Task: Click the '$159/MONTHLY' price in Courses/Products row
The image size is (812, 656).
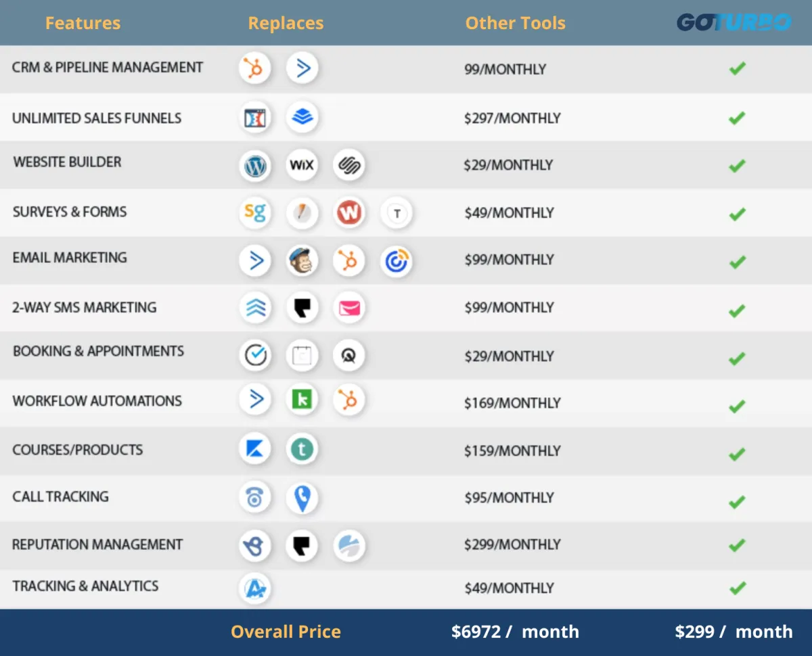Action: (512, 451)
